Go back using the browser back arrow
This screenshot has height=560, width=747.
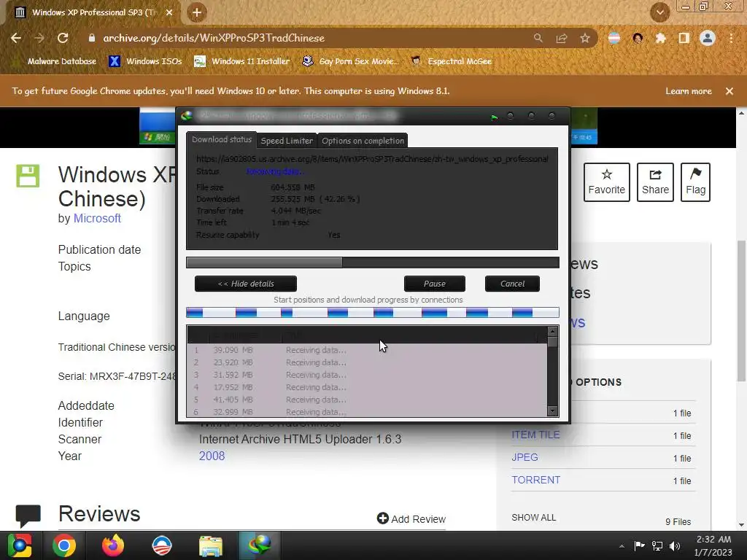16,38
